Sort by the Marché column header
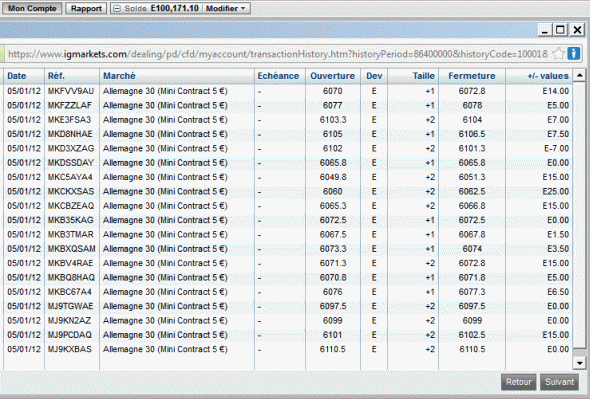This screenshot has height=399, width=590. point(119,76)
